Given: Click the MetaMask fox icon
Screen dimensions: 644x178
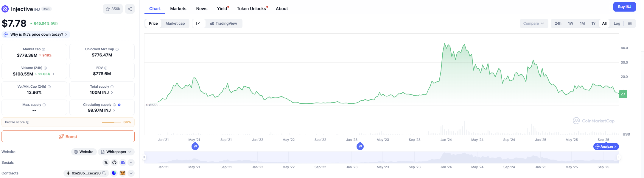Looking at the screenshot, I should click(122, 173).
